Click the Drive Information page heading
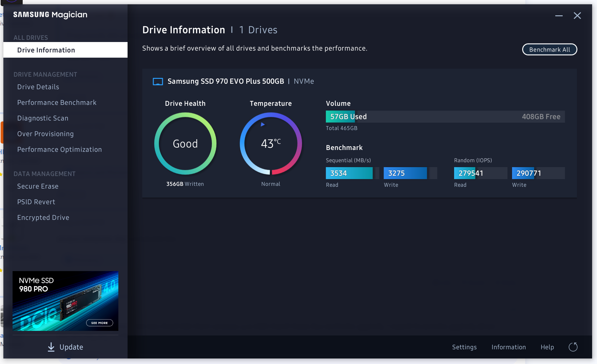Image resolution: width=597 pixels, height=364 pixels. click(x=184, y=30)
